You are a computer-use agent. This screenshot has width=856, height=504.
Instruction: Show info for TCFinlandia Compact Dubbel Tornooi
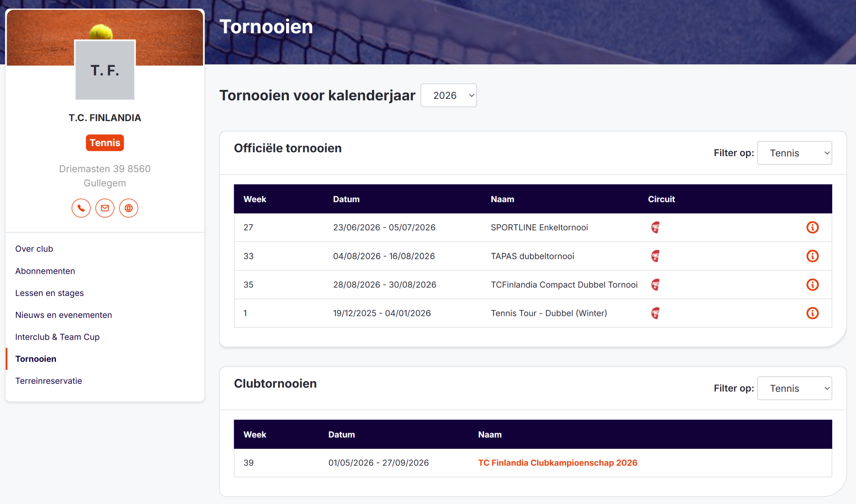[812, 285]
